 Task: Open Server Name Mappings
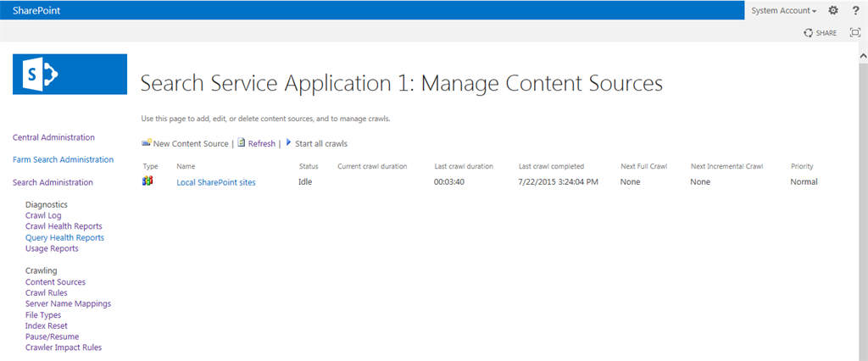pyautogui.click(x=68, y=303)
